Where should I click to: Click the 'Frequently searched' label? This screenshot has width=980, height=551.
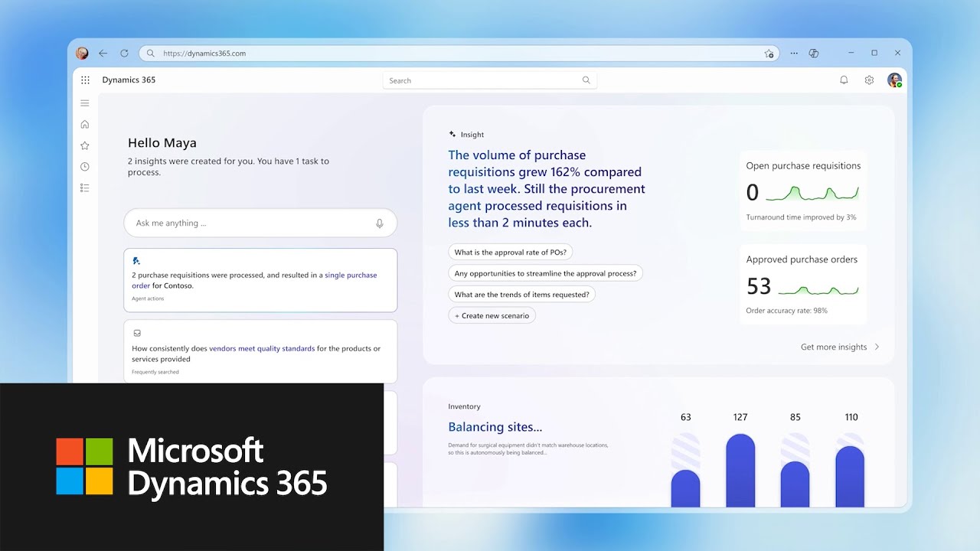pyautogui.click(x=155, y=372)
